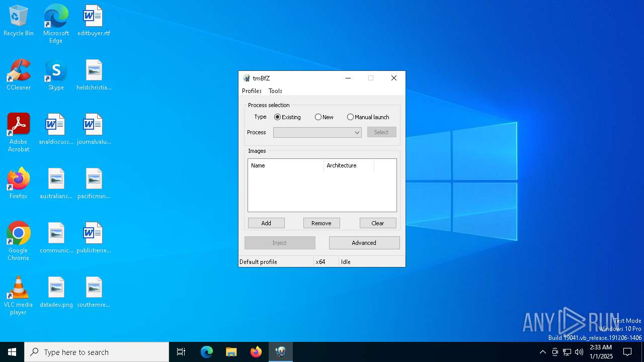Screen dimensions: 644x362
Task: Open the Advanced settings button
Action: coord(364,243)
